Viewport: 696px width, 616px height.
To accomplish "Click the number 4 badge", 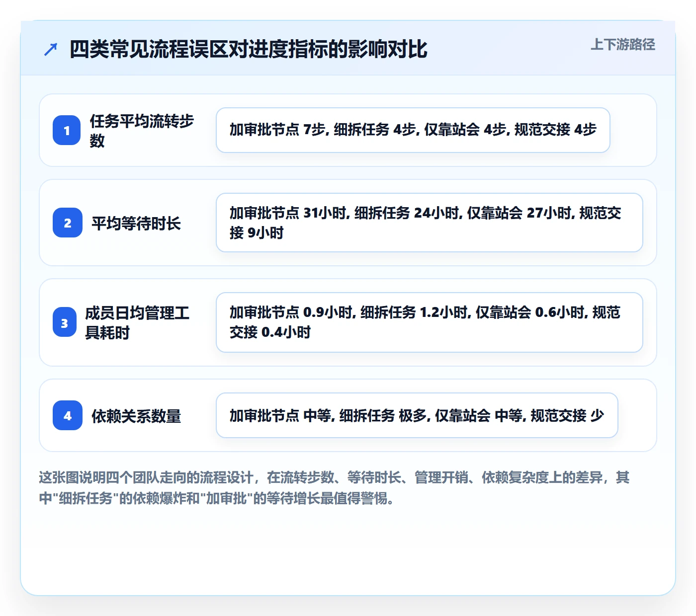I will [x=68, y=415].
